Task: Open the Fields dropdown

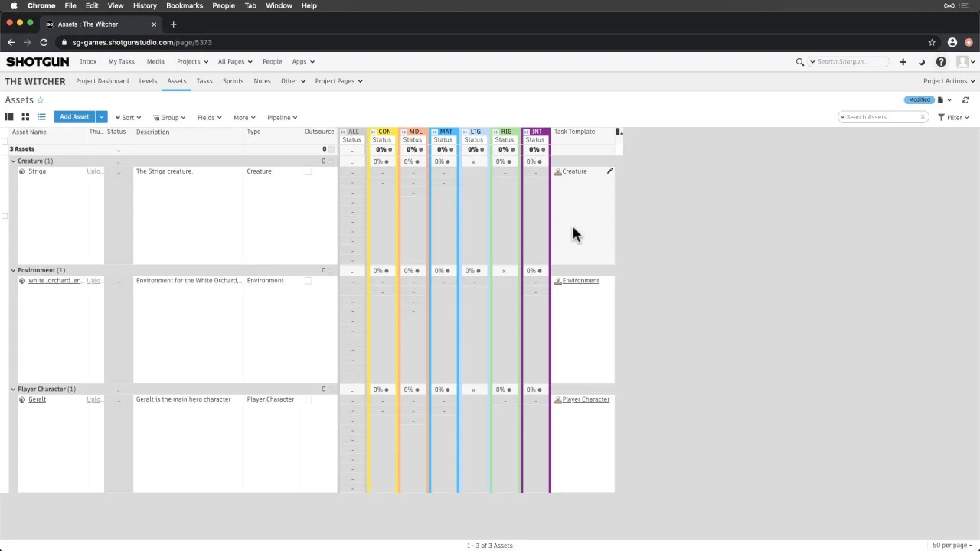Action: tap(209, 118)
